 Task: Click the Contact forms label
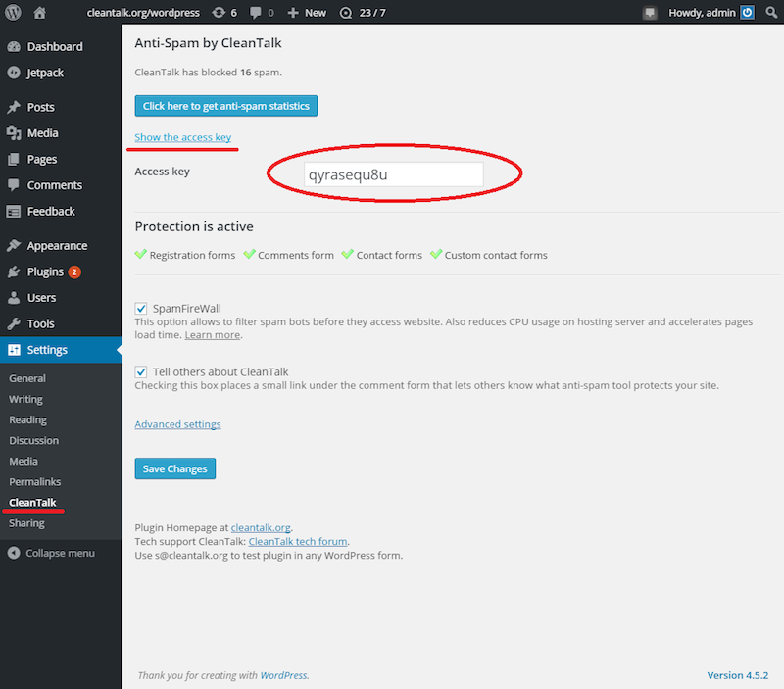coord(389,255)
